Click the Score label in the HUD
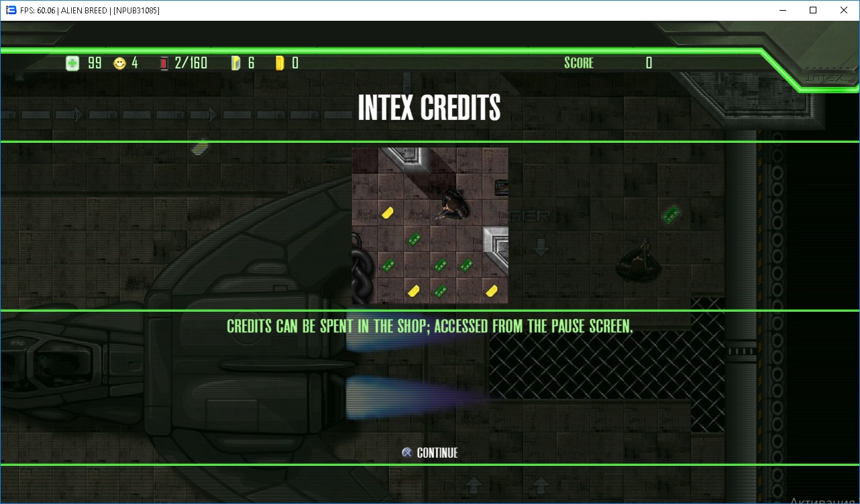This screenshot has height=504, width=860. click(x=578, y=63)
